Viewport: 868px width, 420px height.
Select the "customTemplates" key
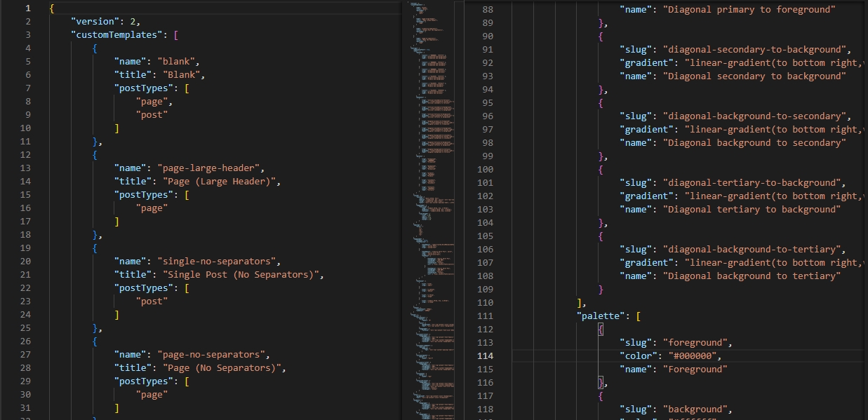[116, 34]
